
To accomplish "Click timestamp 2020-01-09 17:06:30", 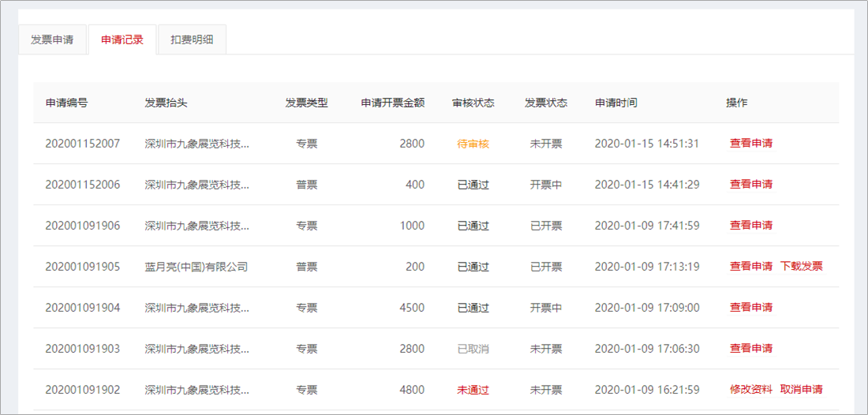I will [647, 348].
